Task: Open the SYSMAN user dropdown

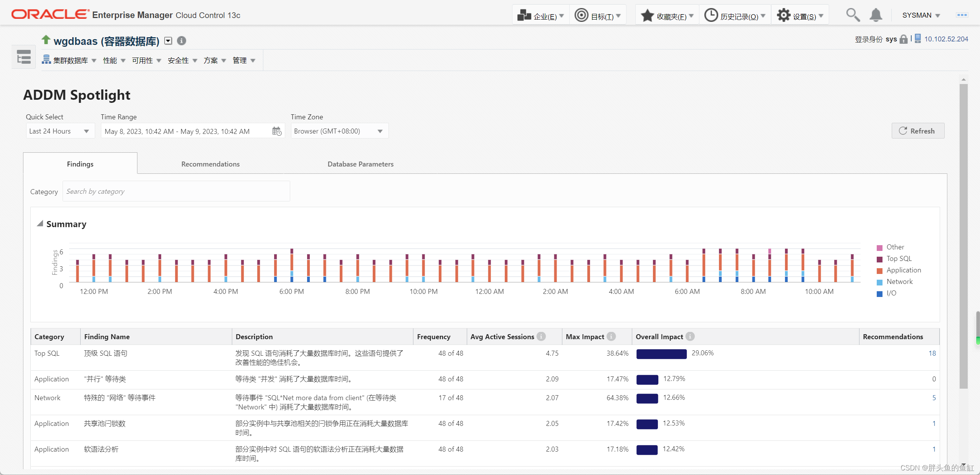Action: point(921,15)
